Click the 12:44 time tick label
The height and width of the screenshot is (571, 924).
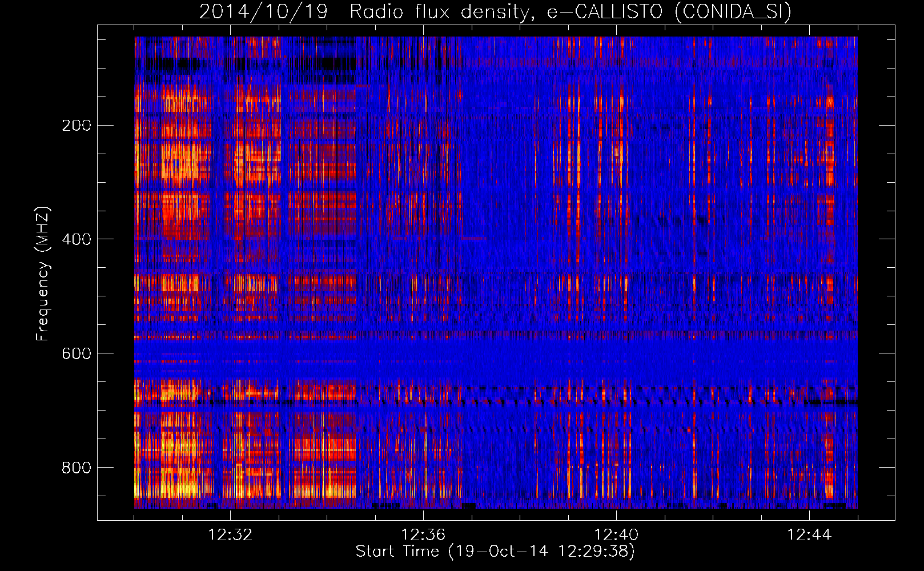pos(809,535)
